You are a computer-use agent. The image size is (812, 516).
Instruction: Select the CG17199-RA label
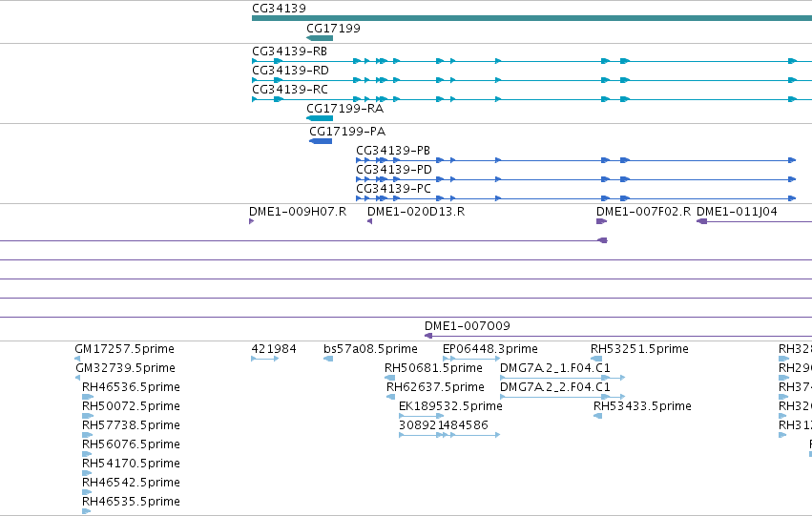344,109
